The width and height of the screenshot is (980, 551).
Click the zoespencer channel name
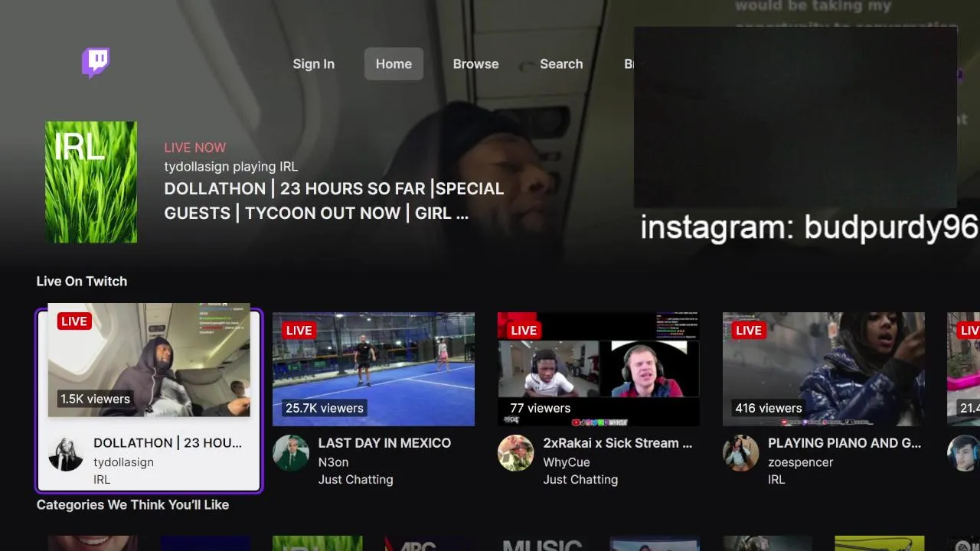click(x=801, y=462)
